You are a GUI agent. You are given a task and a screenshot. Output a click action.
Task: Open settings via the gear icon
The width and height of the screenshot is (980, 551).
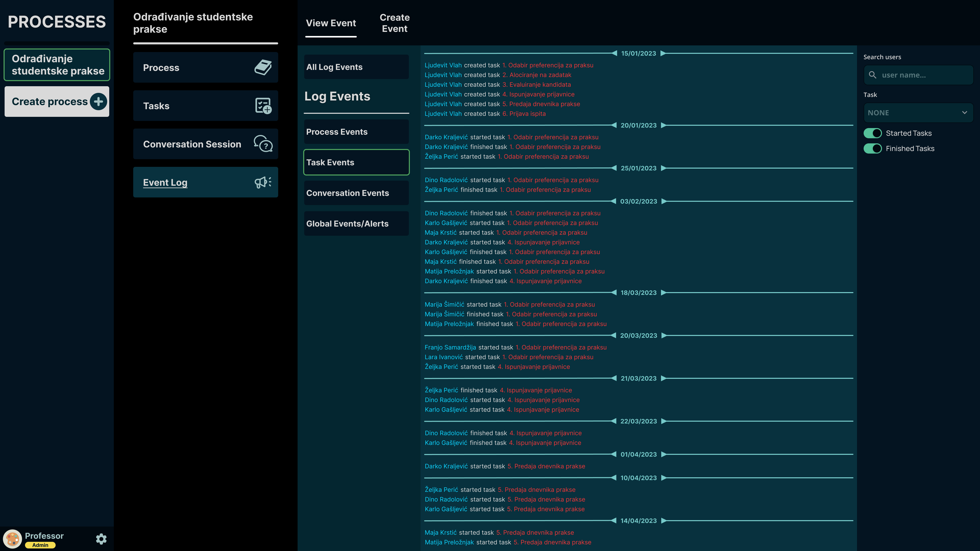pos(101,539)
